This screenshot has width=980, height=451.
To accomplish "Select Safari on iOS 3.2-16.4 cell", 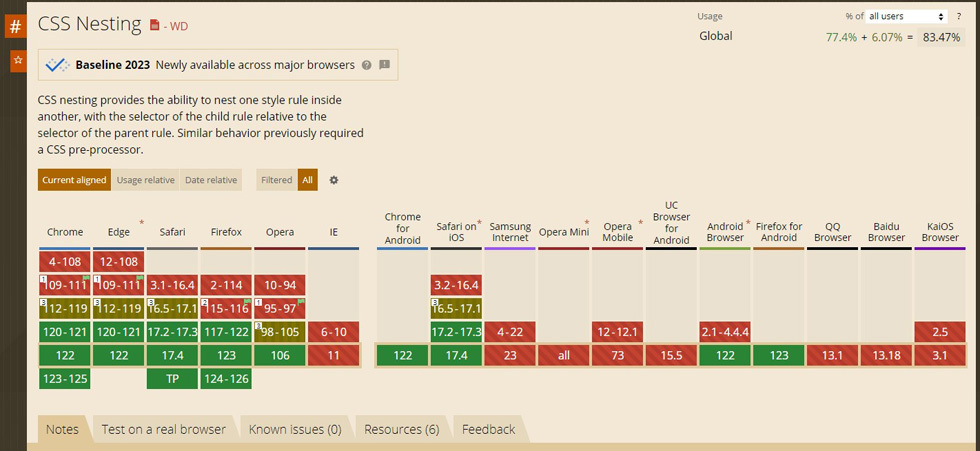I will (456, 285).
